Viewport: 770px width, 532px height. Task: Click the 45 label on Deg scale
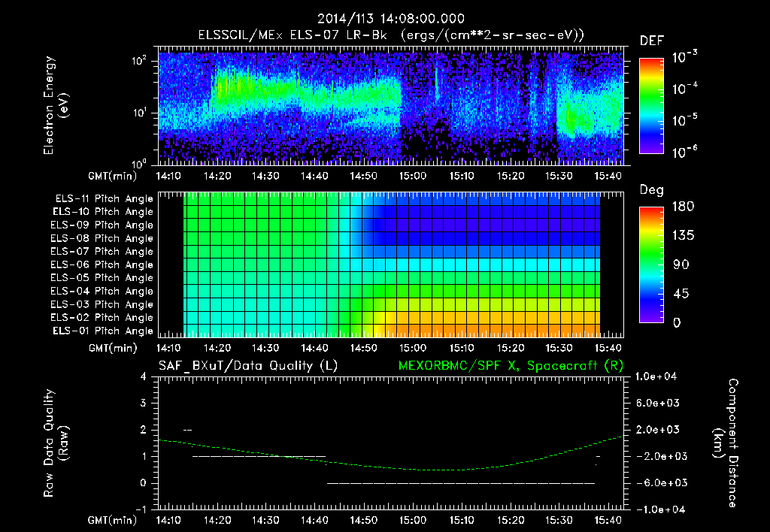[x=681, y=294]
